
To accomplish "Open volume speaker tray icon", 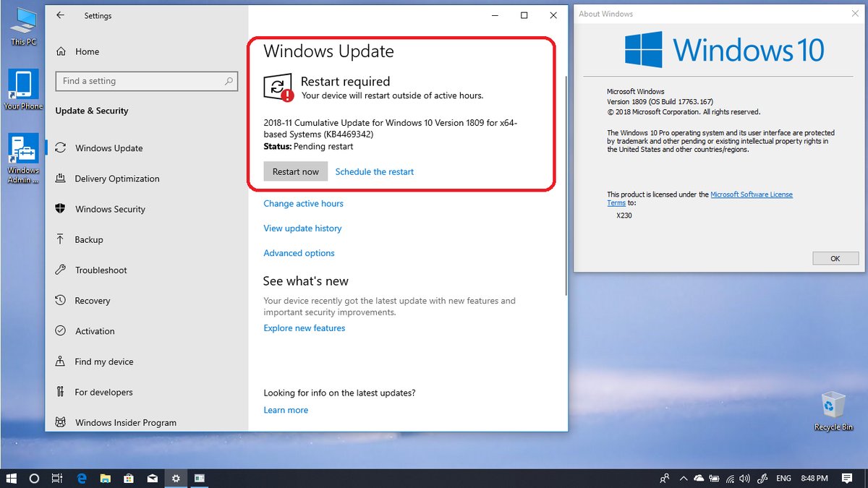I will pyautogui.click(x=746, y=478).
